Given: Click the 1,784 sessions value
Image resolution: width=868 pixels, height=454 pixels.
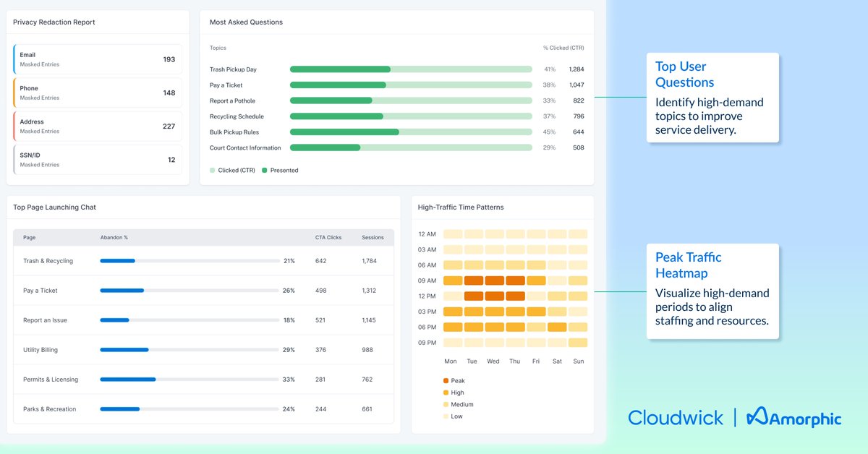Looking at the screenshot, I should (369, 261).
